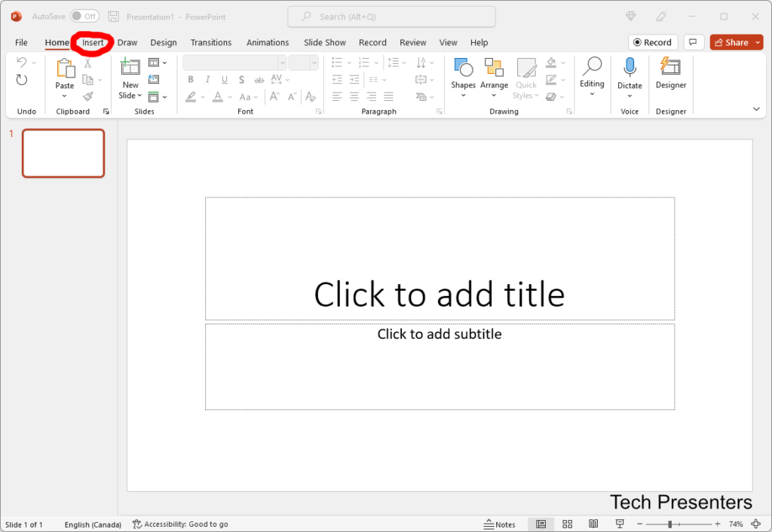Switch to the Animations tab
This screenshot has width=772, height=532.
click(x=268, y=42)
